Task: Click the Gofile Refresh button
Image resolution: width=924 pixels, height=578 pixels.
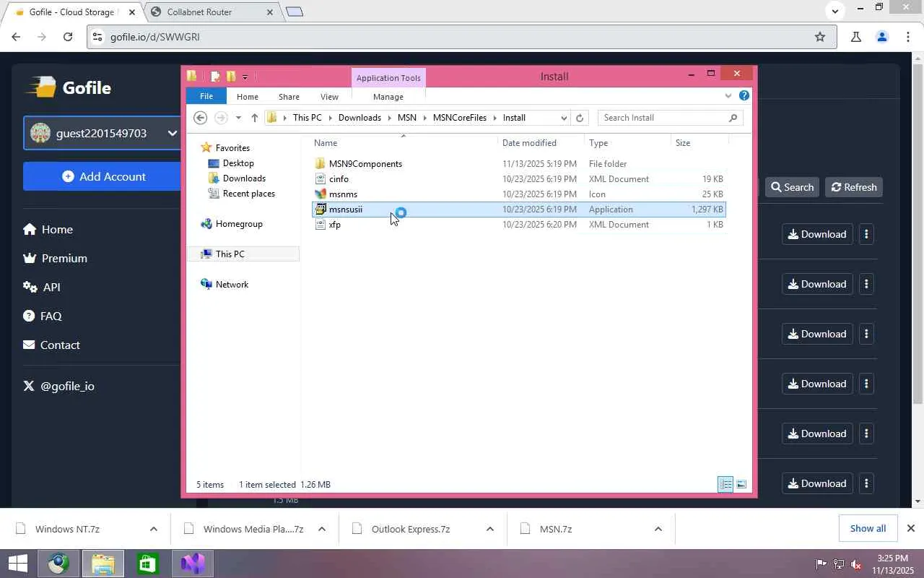Action: coord(854,187)
